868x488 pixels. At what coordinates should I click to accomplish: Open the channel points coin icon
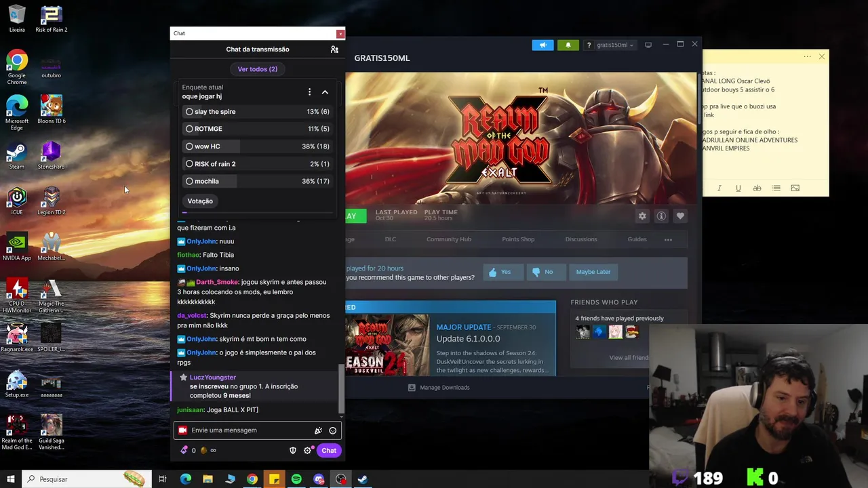(x=203, y=450)
